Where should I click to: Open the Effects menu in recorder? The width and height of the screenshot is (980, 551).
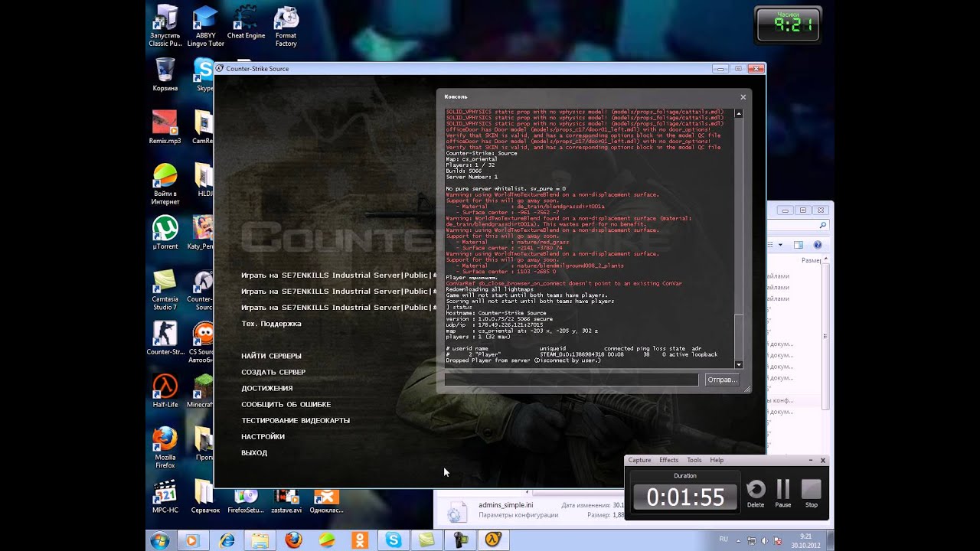pyautogui.click(x=668, y=460)
